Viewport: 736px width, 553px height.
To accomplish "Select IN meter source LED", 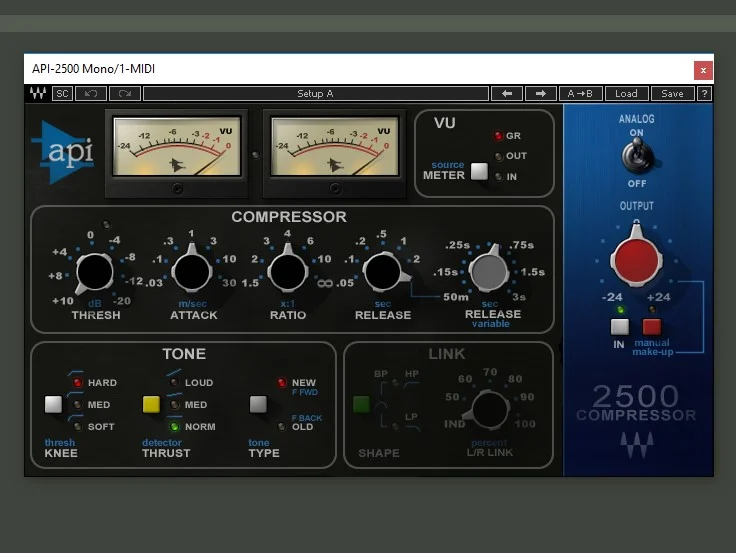I will coord(498,177).
